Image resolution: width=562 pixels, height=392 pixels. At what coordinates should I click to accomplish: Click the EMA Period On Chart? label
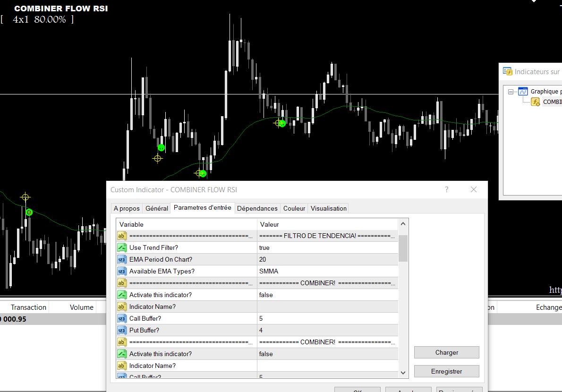click(161, 259)
